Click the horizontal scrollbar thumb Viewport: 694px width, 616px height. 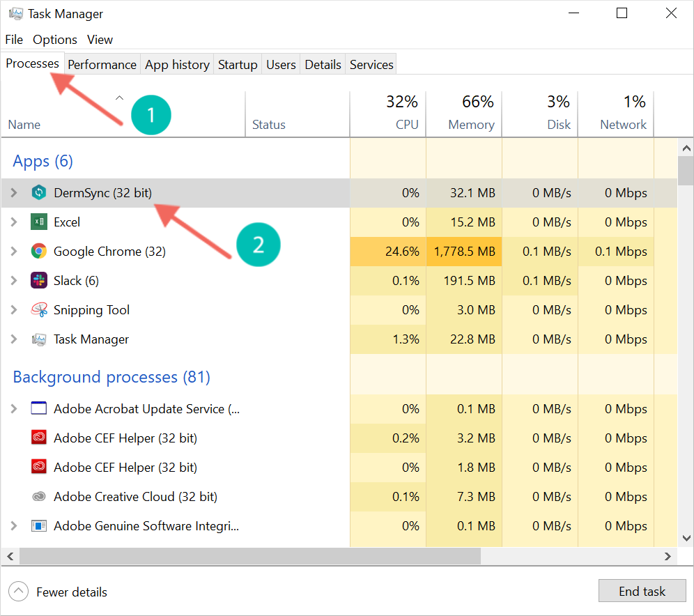click(x=250, y=556)
